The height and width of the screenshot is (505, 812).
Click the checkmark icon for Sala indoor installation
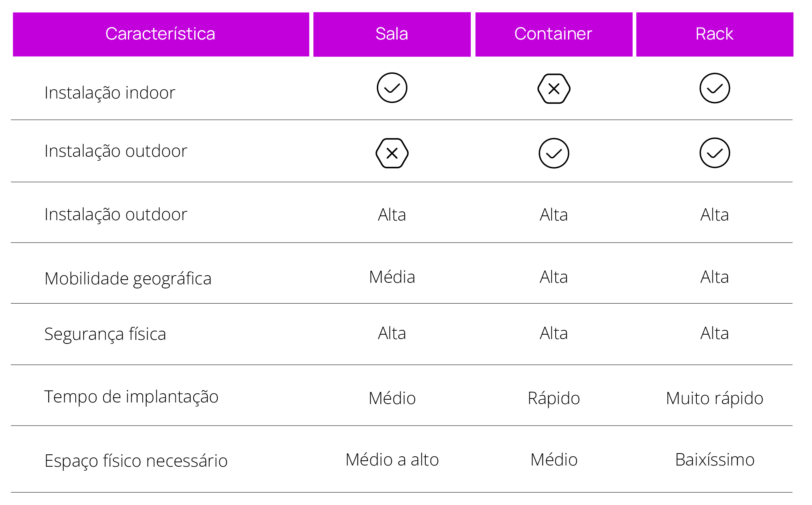(x=392, y=88)
